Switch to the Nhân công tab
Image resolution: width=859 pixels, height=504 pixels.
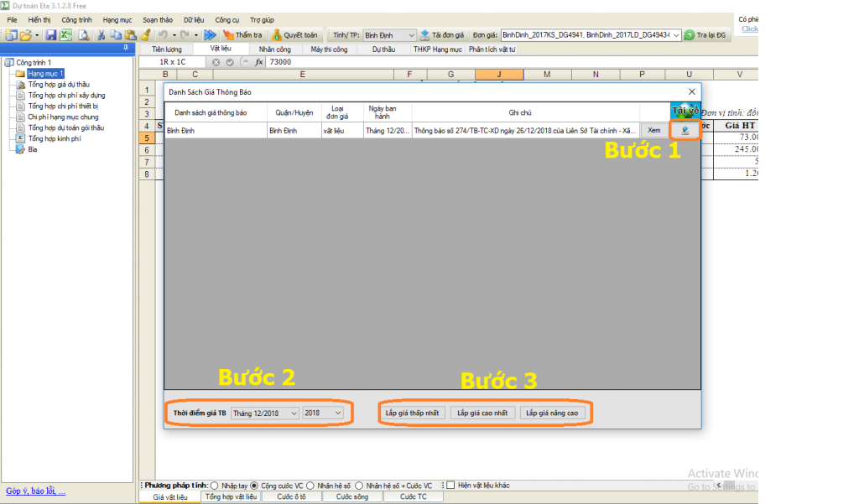pos(275,49)
